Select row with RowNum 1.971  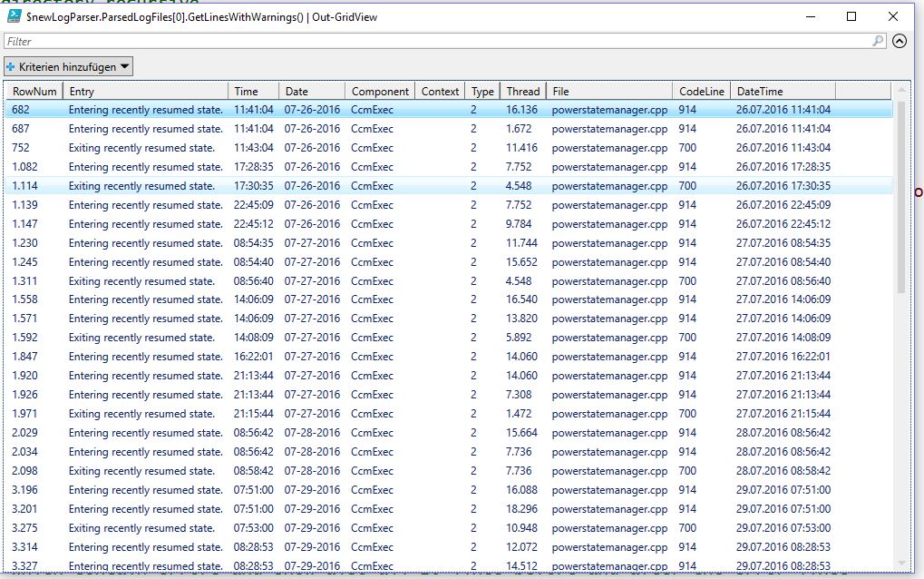[449, 413]
